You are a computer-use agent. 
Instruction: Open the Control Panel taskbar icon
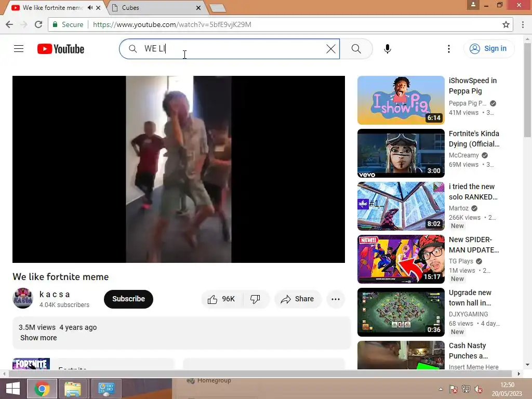(106, 389)
